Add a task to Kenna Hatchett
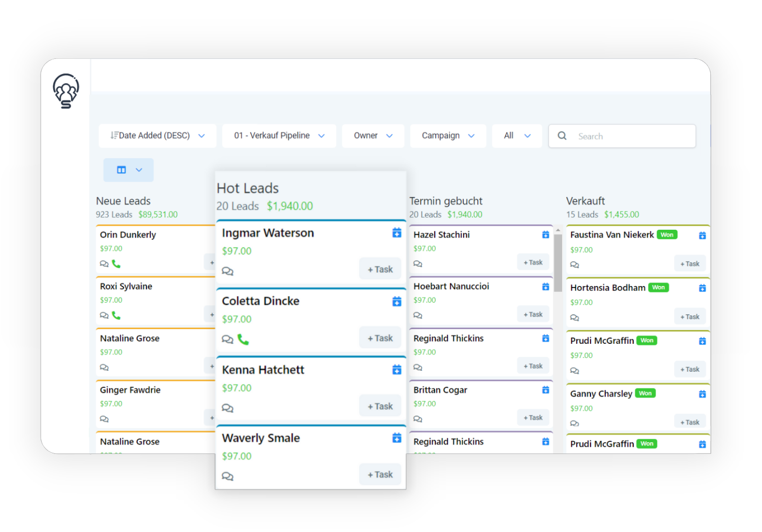This screenshot has height=532, width=762. tap(380, 406)
